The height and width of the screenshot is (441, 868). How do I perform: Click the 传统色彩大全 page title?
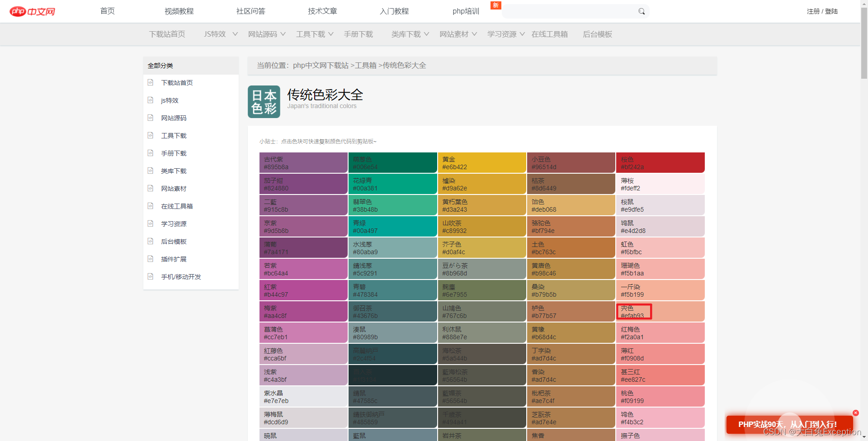point(325,95)
